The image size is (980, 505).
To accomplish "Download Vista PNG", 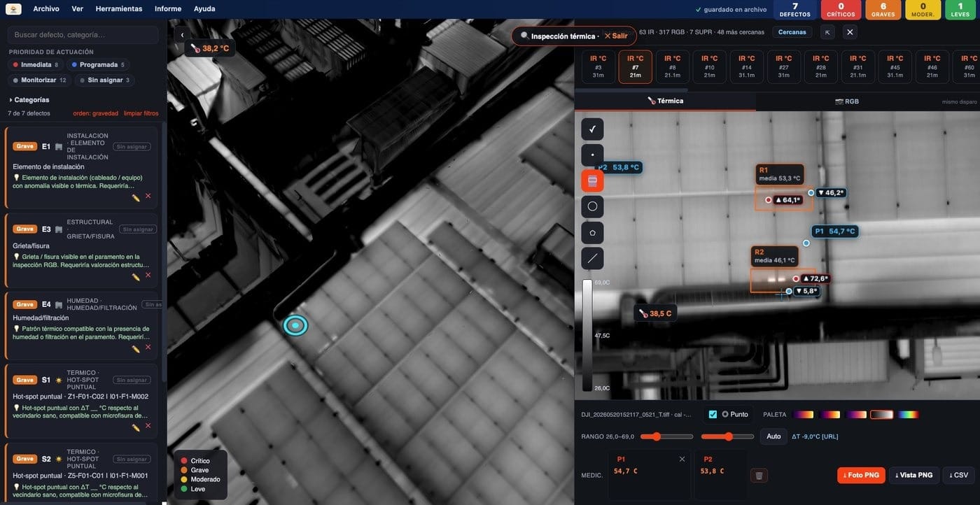I will coord(913,476).
